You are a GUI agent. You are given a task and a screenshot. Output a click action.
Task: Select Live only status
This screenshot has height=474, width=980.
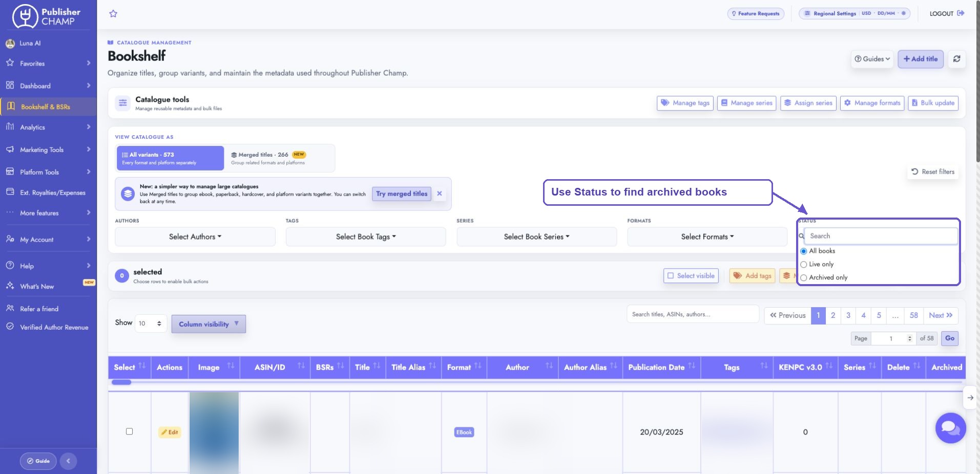click(x=804, y=265)
